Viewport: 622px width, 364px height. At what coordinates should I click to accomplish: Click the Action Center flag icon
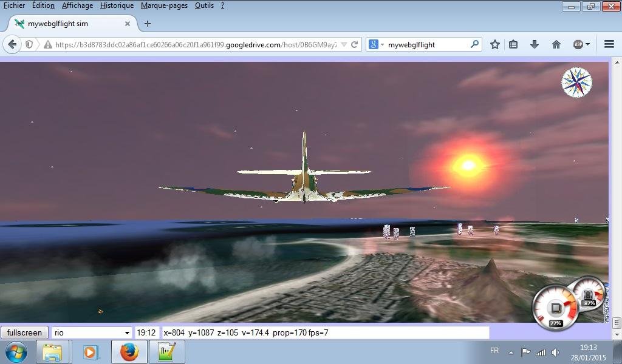coord(525,352)
